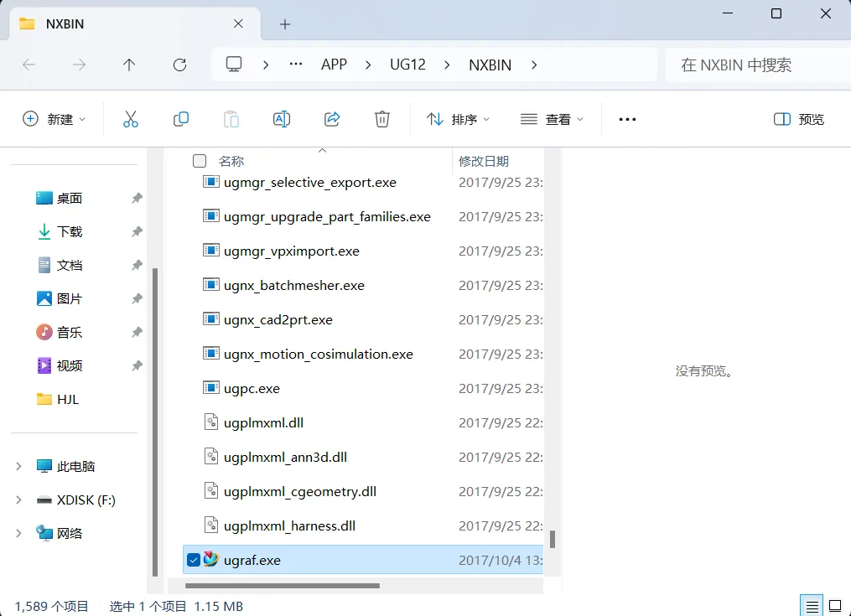Click the file list vertical scrollbar thumb
Image resolution: width=851 pixels, height=616 pixels.
tap(553, 539)
